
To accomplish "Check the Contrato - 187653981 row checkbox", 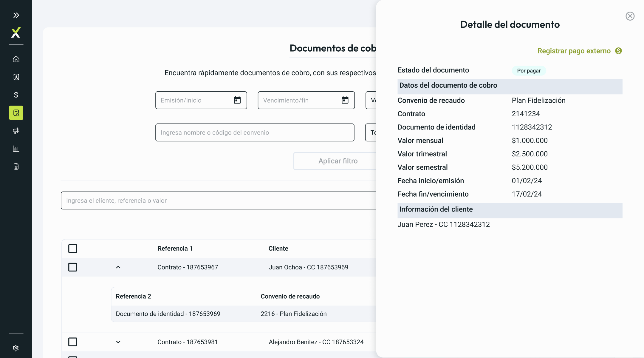I will tap(73, 342).
